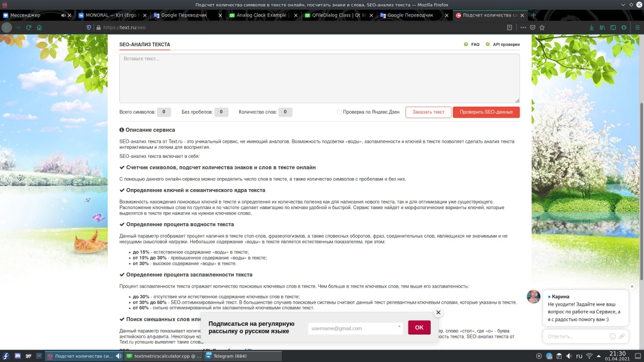Click inside the Вставьте текст text area
The image size is (644, 362).
coord(319,78)
